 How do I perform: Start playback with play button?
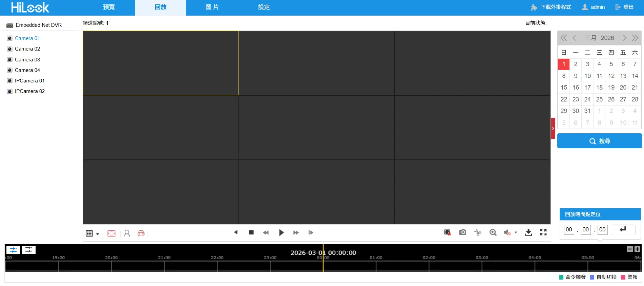[281, 232]
